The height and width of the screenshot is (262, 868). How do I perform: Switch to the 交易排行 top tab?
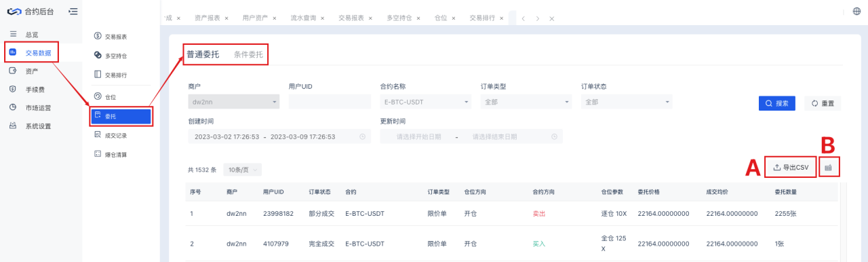482,18
